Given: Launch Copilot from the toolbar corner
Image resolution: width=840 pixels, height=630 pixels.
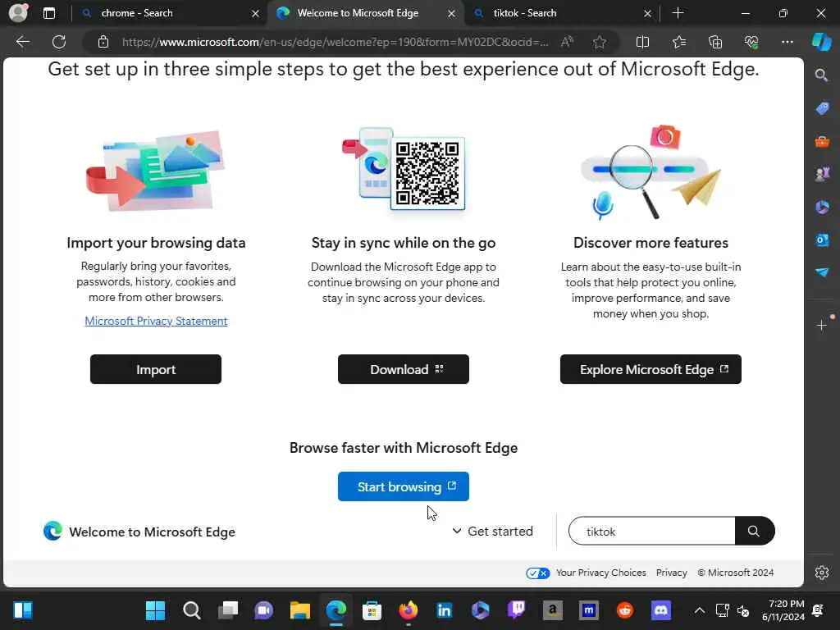Looking at the screenshot, I should click(x=822, y=42).
